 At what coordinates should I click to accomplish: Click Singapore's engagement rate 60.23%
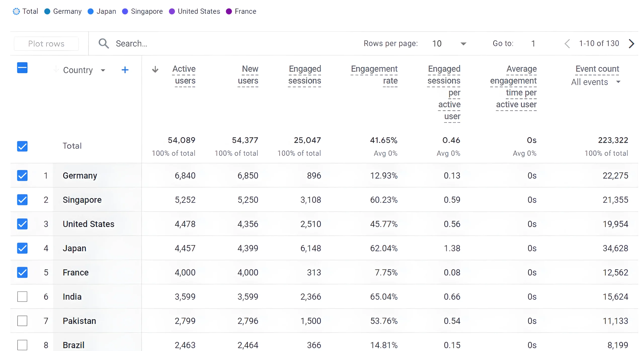[384, 200]
